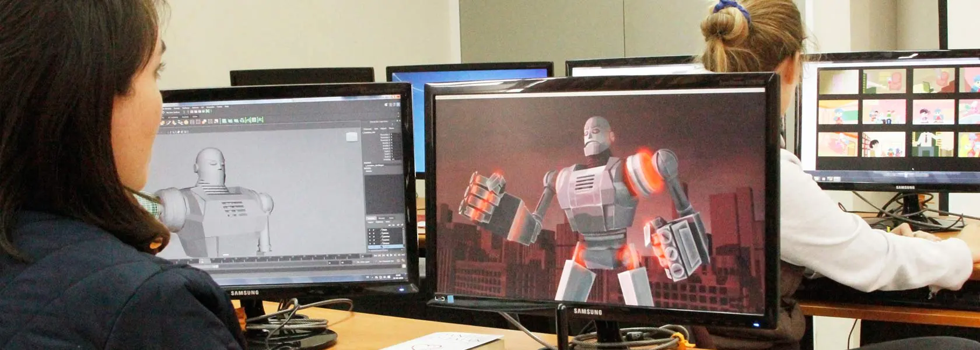980x350 pixels.
Task: Open bottom-row thumbnail with man in tie
Action: click(x=933, y=144)
